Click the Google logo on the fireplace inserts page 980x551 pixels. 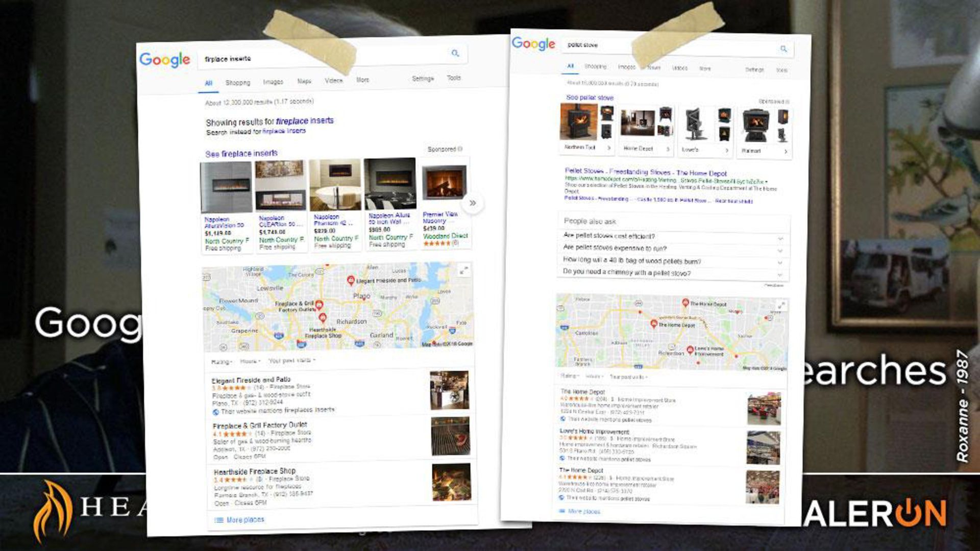tap(165, 60)
